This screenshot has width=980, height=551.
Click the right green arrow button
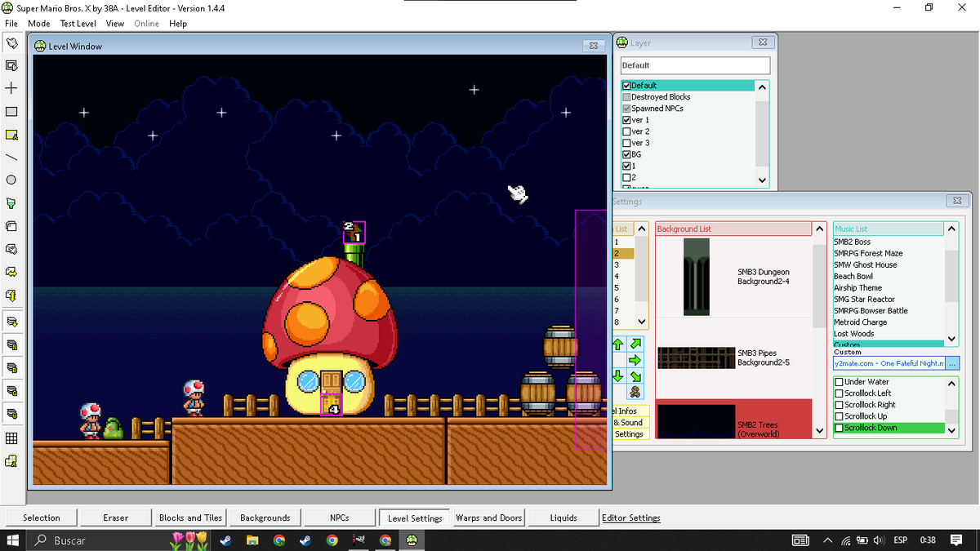(635, 360)
